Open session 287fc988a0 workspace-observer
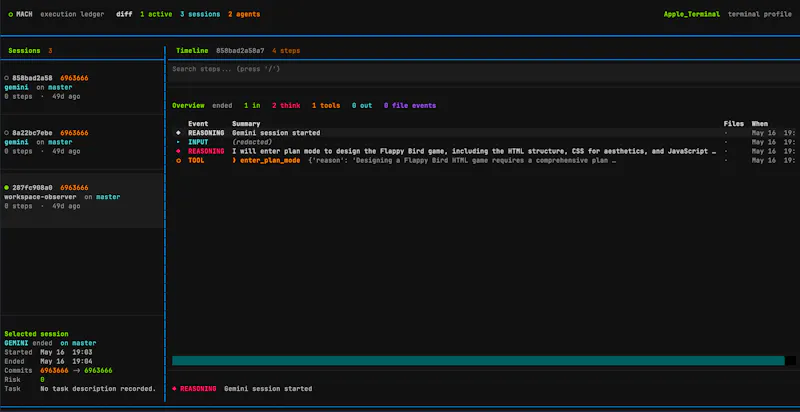 pos(82,201)
